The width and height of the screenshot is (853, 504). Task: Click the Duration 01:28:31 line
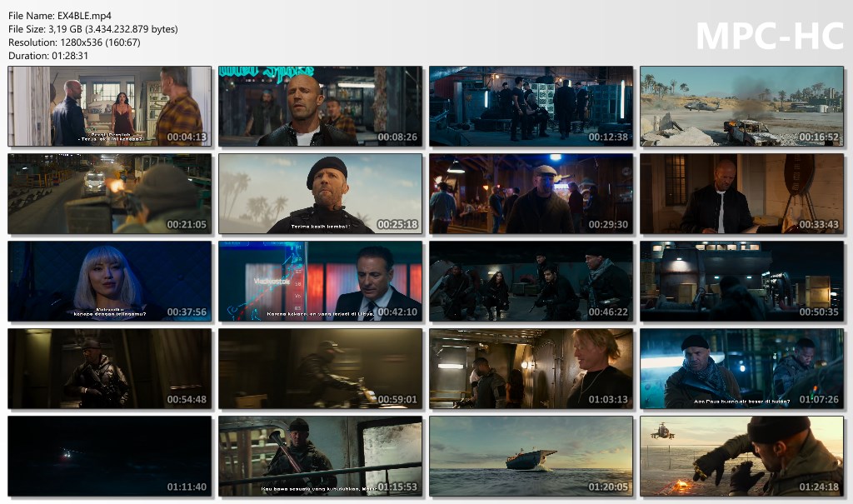click(48, 55)
